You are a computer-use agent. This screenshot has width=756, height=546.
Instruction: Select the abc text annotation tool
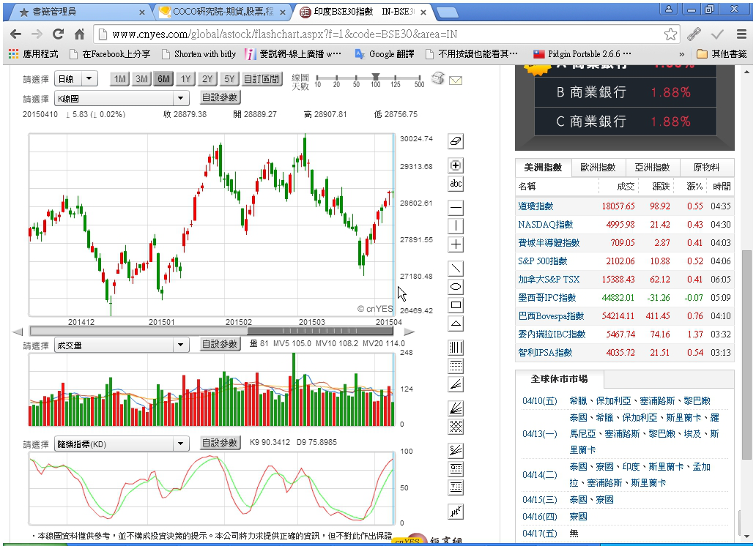pyautogui.click(x=456, y=184)
